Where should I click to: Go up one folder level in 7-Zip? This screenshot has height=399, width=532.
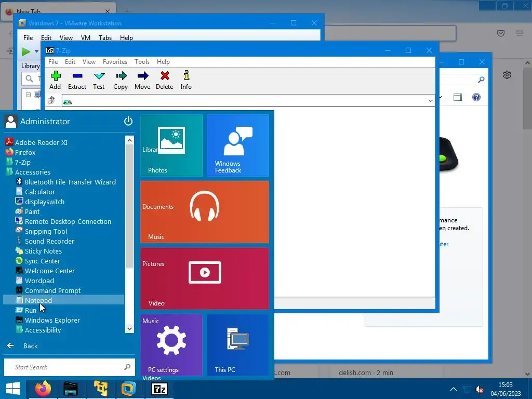(51, 100)
